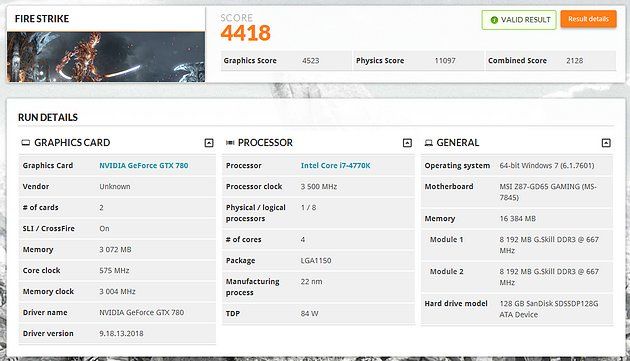This screenshot has width=630, height=361.
Task: Click the Module 2 memory value
Action: [549, 277]
